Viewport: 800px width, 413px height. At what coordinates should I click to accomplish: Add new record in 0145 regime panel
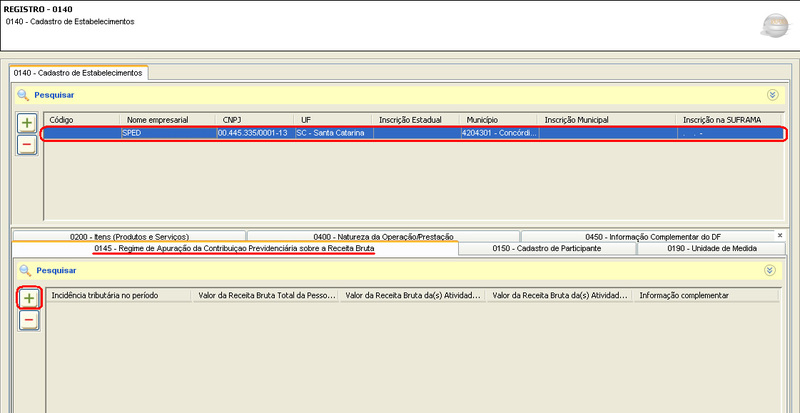click(28, 298)
